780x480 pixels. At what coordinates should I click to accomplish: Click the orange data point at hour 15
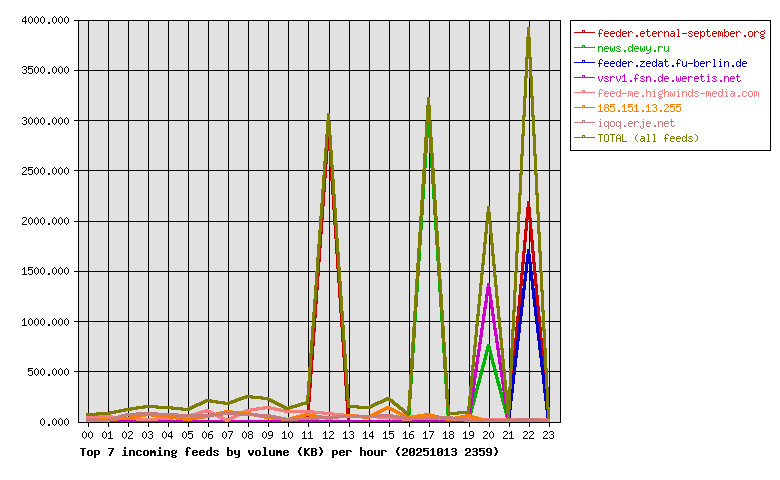click(389, 407)
